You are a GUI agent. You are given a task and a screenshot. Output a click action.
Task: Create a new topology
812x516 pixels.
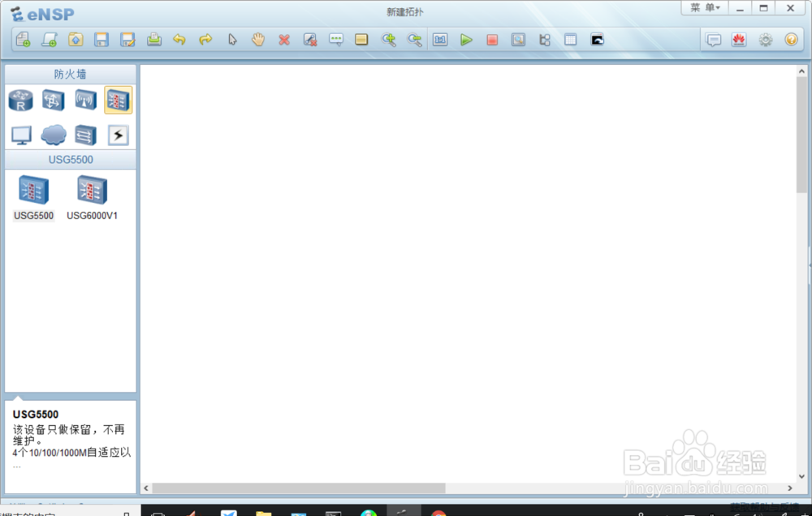coord(24,40)
